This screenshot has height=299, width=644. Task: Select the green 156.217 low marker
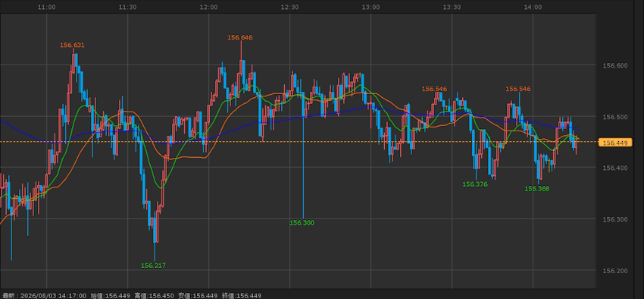[x=153, y=266]
